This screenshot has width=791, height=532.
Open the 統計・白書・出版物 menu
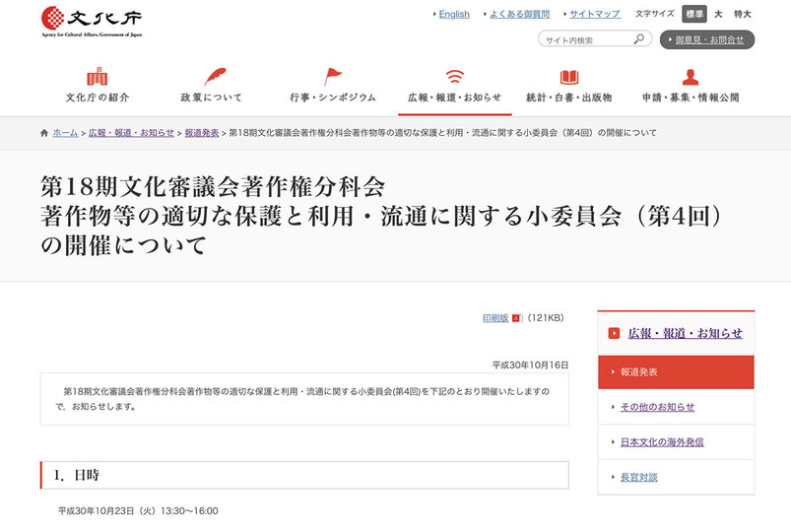(x=569, y=98)
